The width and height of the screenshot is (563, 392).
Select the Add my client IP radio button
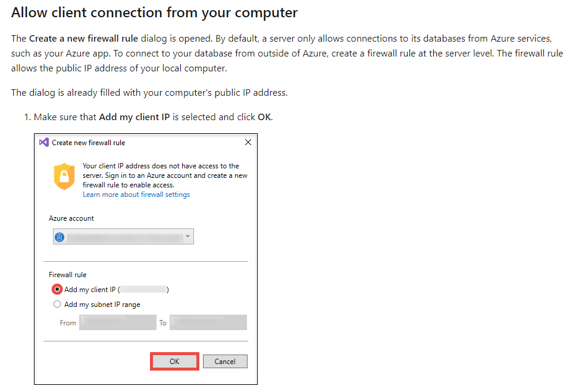[57, 290]
